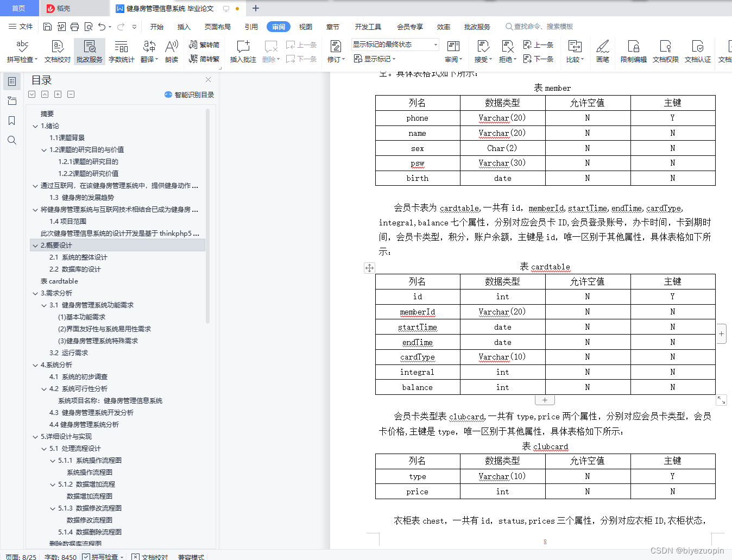
Task: Open the 文档校对 proofreading tool
Action: click(58, 52)
